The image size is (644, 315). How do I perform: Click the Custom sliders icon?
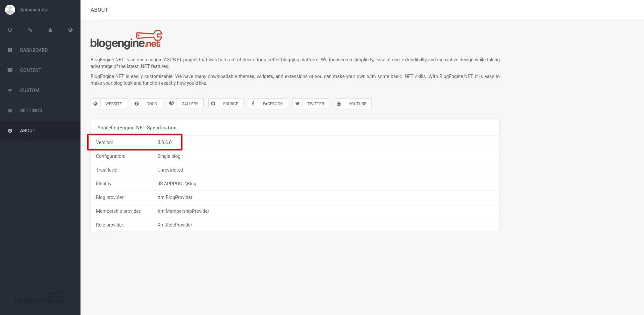point(10,90)
